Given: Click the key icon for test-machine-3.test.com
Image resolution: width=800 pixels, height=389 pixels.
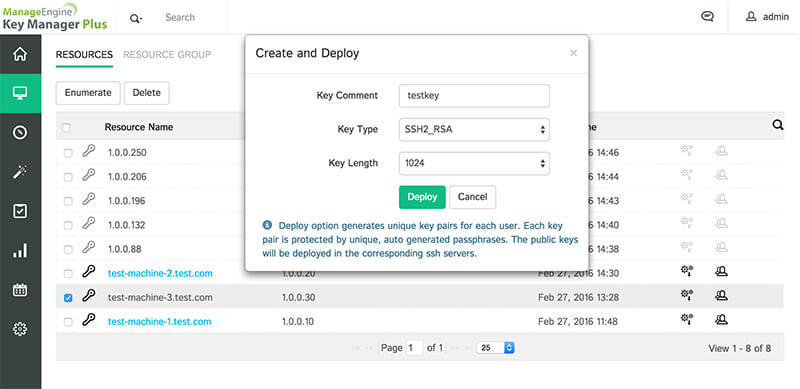Looking at the screenshot, I should pos(89,296).
